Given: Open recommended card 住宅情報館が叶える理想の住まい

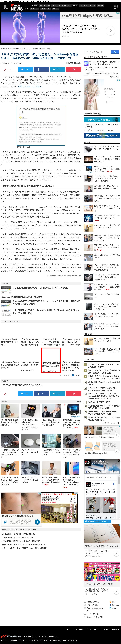Looking at the screenshot, I should pos(51,360).
